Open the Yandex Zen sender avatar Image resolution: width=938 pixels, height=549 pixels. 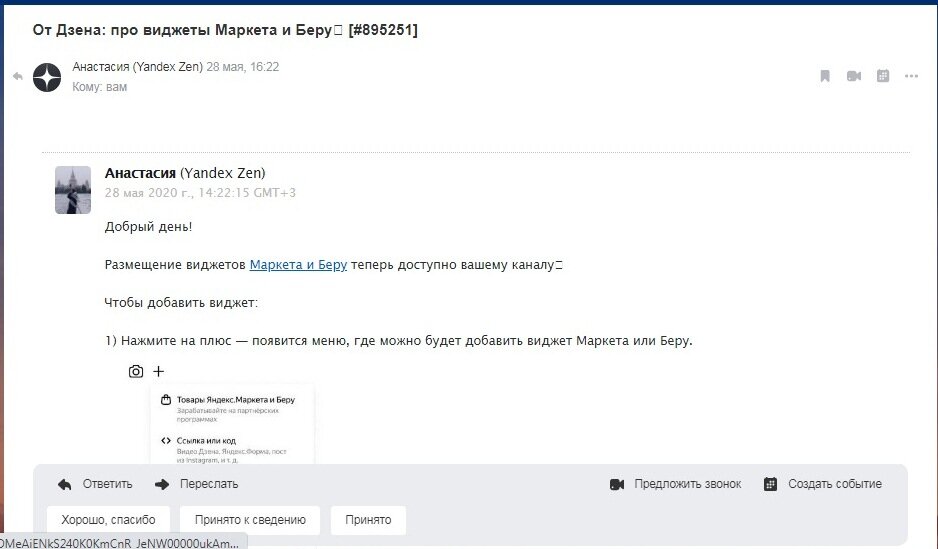pyautogui.click(x=47, y=78)
